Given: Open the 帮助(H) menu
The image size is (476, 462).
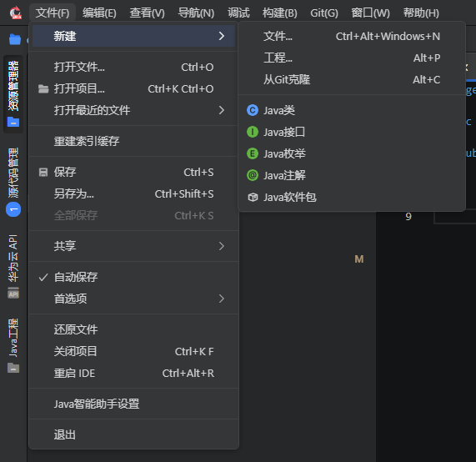Looking at the screenshot, I should [x=421, y=13].
